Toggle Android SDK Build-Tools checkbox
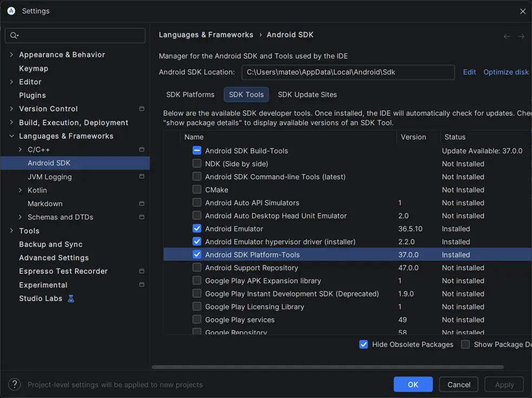This screenshot has width=532, height=398. (197, 151)
